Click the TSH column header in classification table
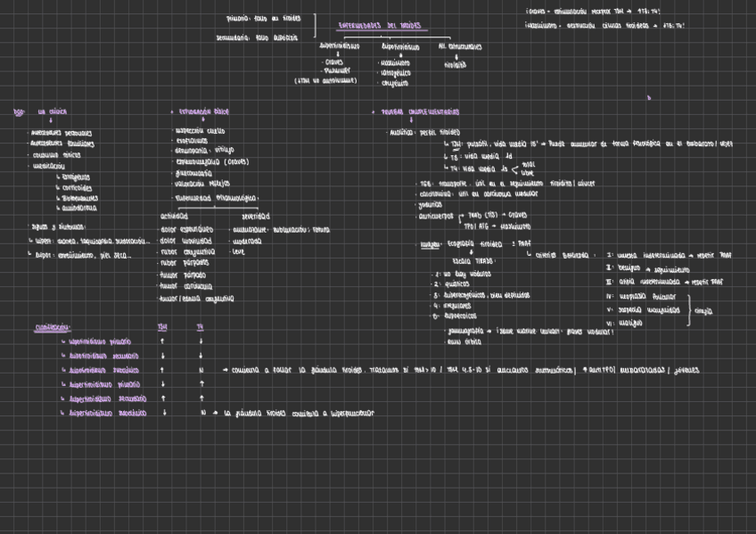The height and width of the screenshot is (534, 756). pyautogui.click(x=162, y=327)
